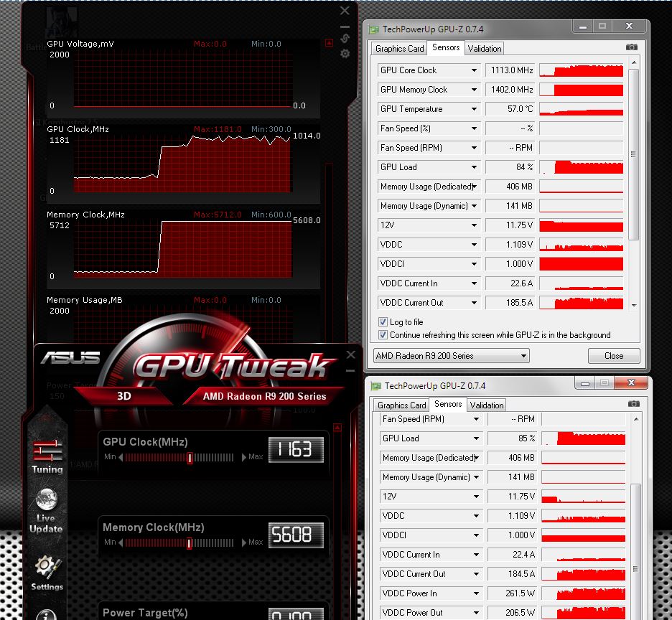Click scrollbar up arrow in lower GPU-Z
This screenshot has height=620, width=672.
click(x=636, y=418)
